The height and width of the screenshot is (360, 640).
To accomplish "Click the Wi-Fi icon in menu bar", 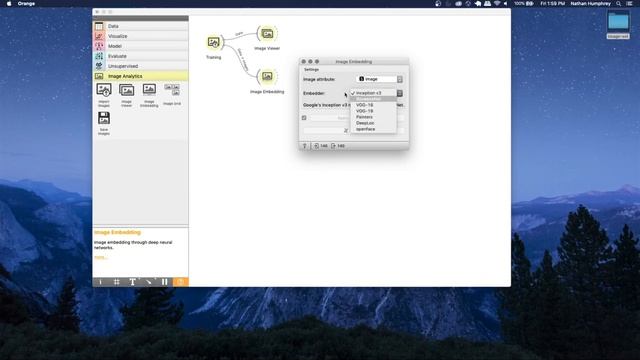I will [x=497, y=3].
